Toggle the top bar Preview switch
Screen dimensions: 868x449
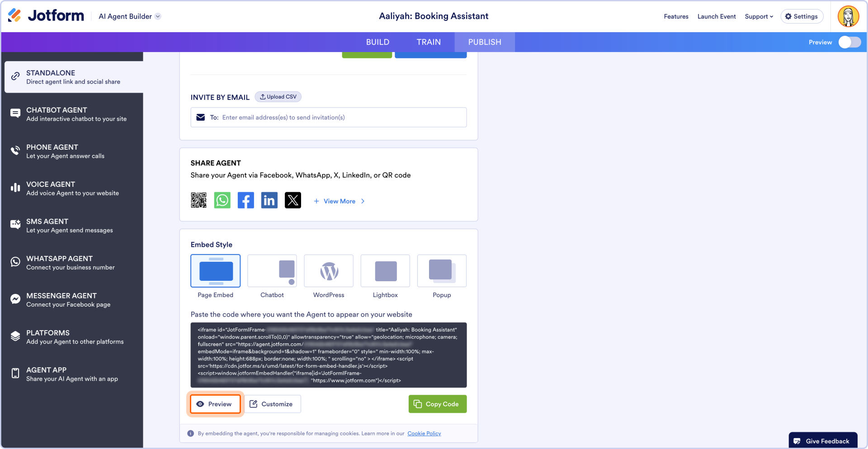point(849,42)
